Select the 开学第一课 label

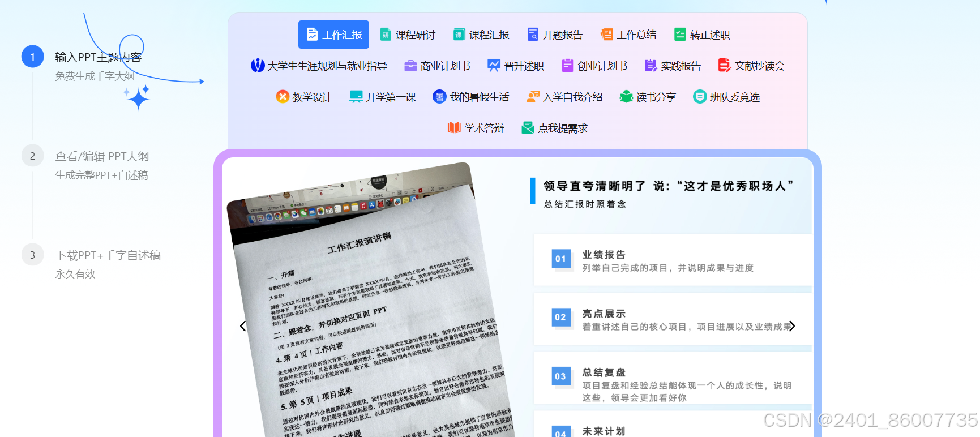[391, 97]
